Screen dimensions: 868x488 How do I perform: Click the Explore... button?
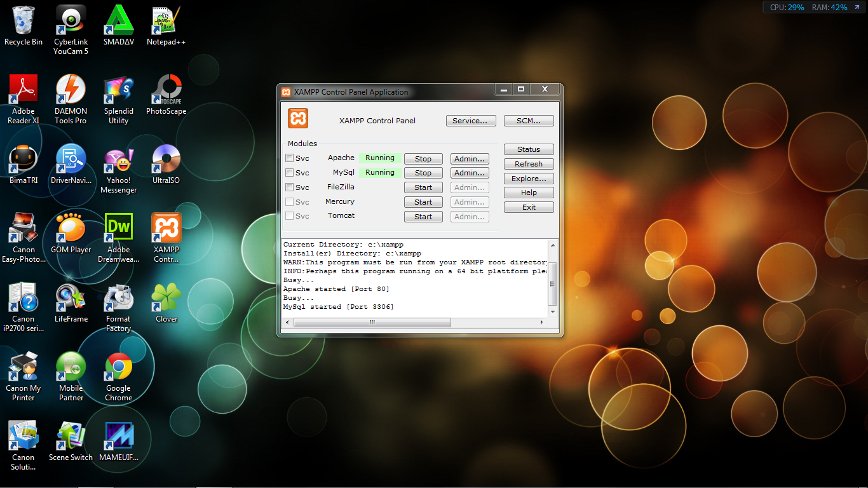pyautogui.click(x=529, y=179)
